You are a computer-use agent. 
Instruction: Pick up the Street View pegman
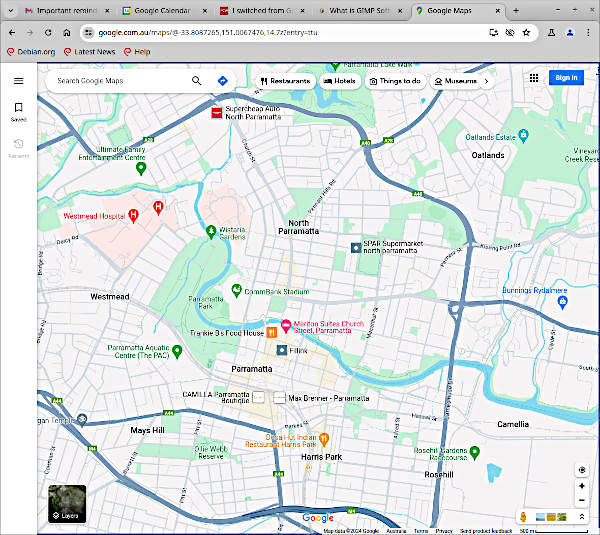coord(522,517)
